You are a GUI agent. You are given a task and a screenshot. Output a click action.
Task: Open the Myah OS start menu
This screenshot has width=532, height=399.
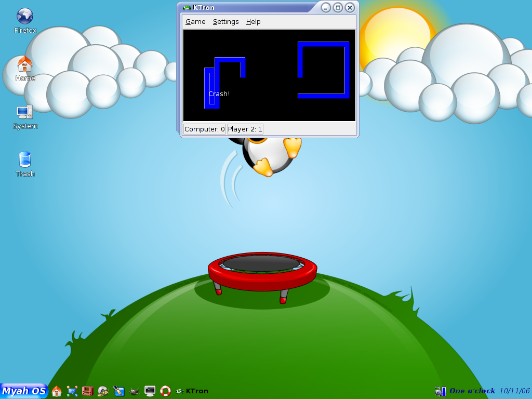tap(24, 391)
